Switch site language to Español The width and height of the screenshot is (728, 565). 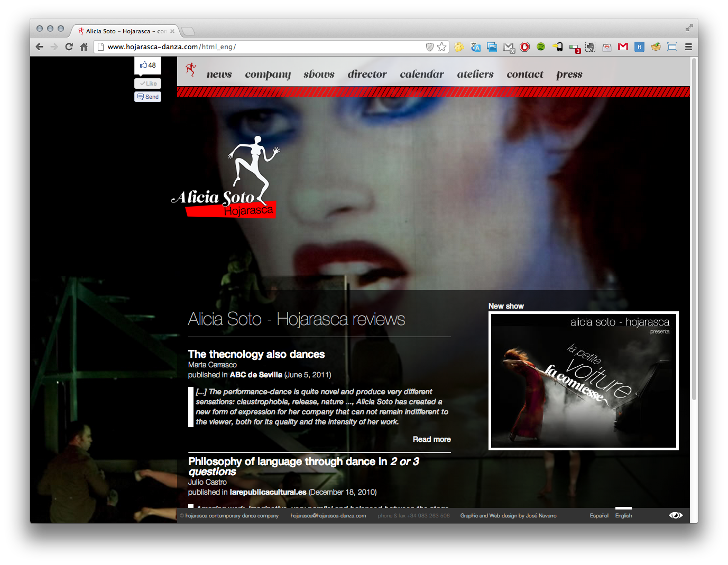(599, 516)
